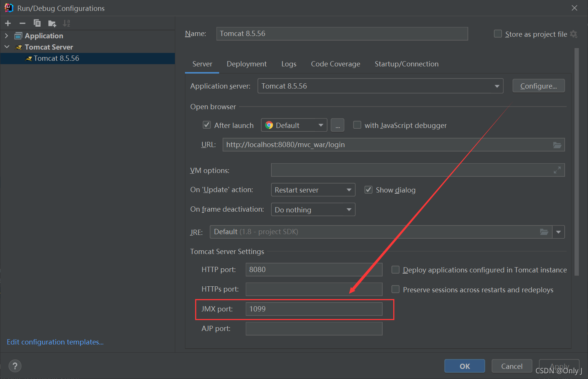The image size is (588, 379).
Task: Open the Application server dropdown
Action: tap(380, 86)
